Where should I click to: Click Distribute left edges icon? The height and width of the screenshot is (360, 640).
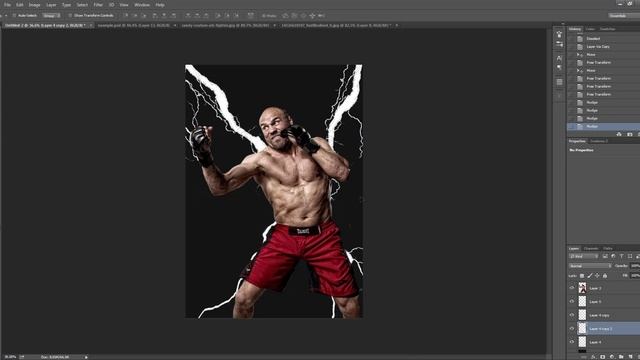pos(218,16)
